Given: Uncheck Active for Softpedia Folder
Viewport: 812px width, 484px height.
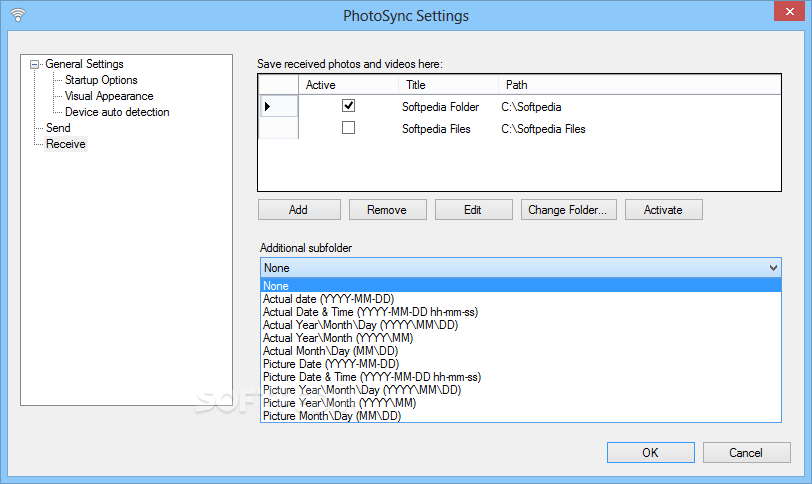Looking at the screenshot, I should [349, 106].
